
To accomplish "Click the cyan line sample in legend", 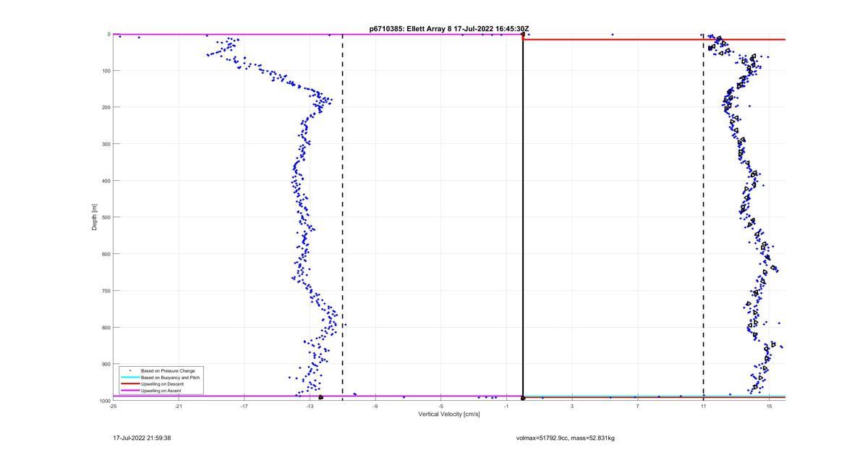I will click(130, 378).
